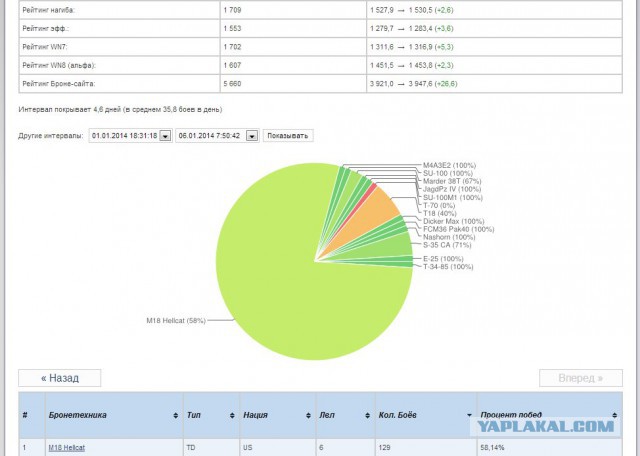This screenshot has height=456, width=640.
Task: Open the M18 Hellcat link in table
Action: coord(67,447)
